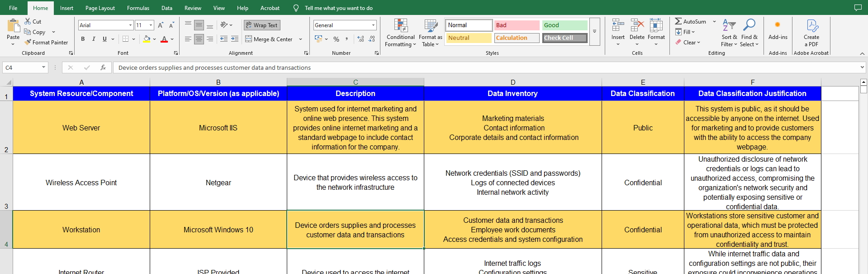Align cell text to the right
The width and height of the screenshot is (868, 274).
click(210, 39)
